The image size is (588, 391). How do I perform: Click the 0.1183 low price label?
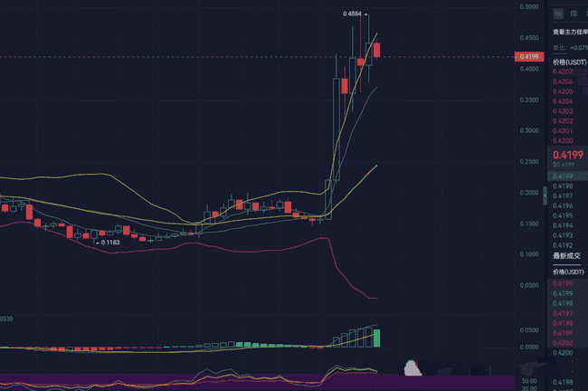click(x=110, y=243)
